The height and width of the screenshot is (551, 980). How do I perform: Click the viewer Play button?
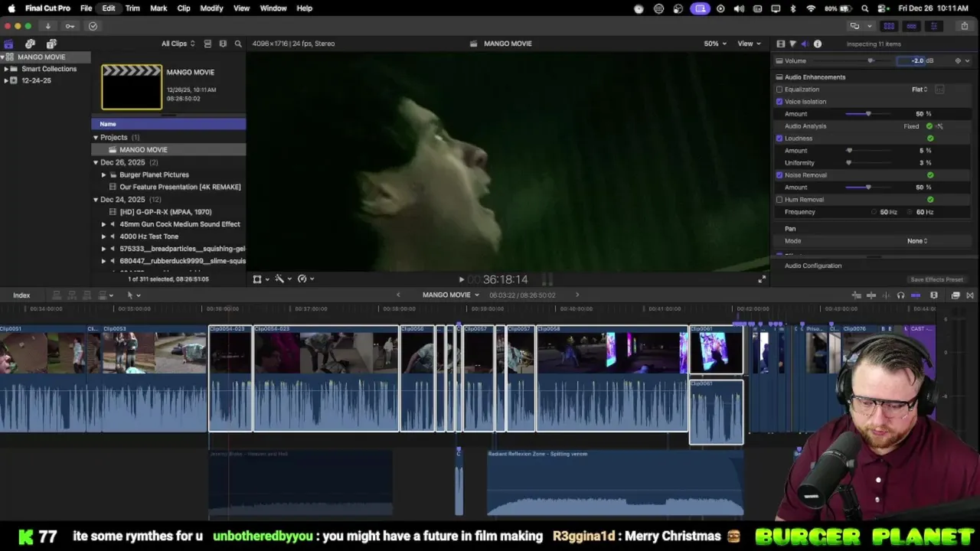461,280
